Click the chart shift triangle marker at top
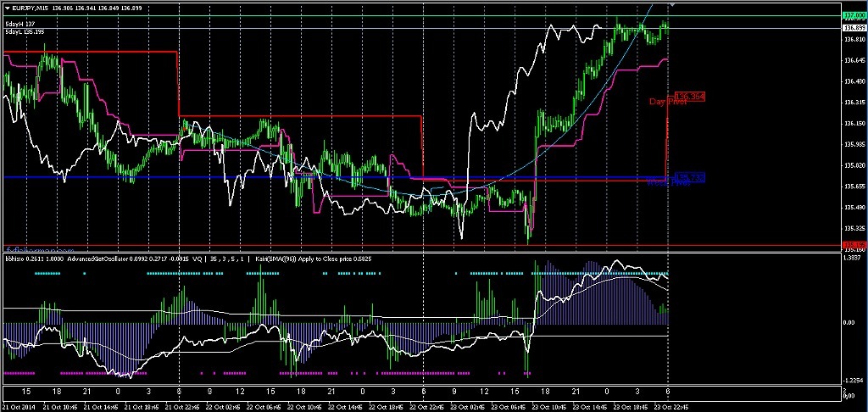This screenshot has width=868, height=412. 671,4
